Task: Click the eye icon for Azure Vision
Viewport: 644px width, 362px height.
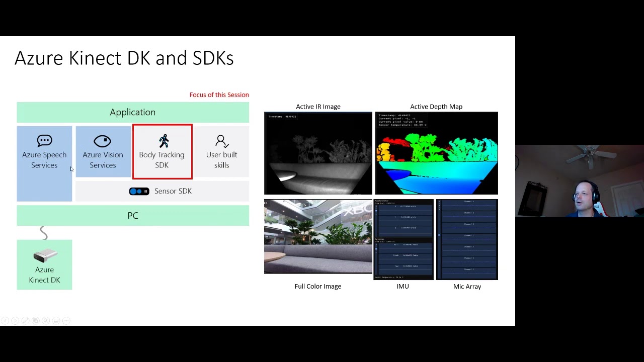Action: [102, 141]
